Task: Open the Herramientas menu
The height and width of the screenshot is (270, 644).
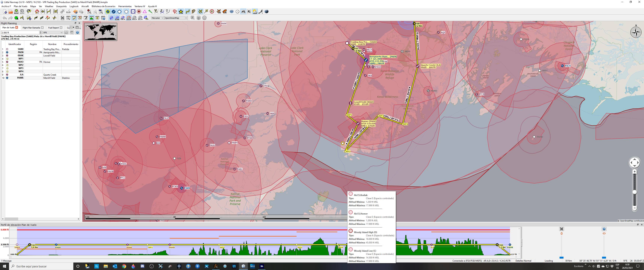Action: coord(125,6)
